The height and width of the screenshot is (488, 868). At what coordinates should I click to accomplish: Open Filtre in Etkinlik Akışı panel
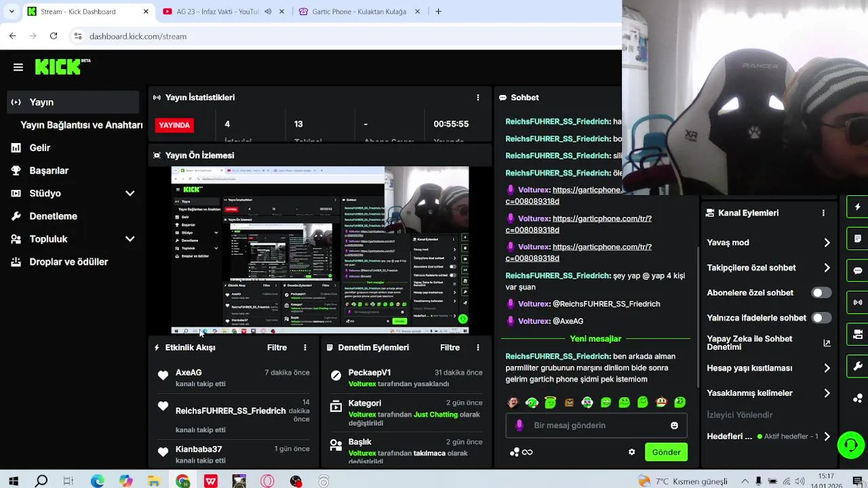pos(277,348)
